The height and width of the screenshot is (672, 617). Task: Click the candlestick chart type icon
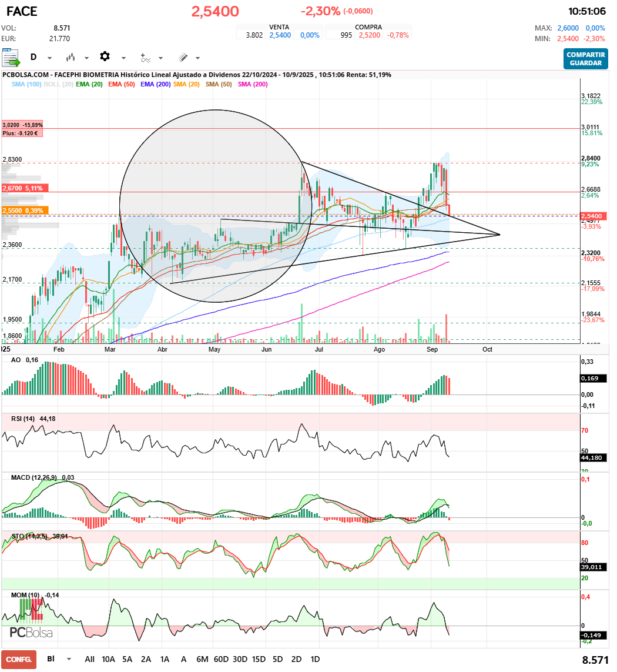click(71, 58)
